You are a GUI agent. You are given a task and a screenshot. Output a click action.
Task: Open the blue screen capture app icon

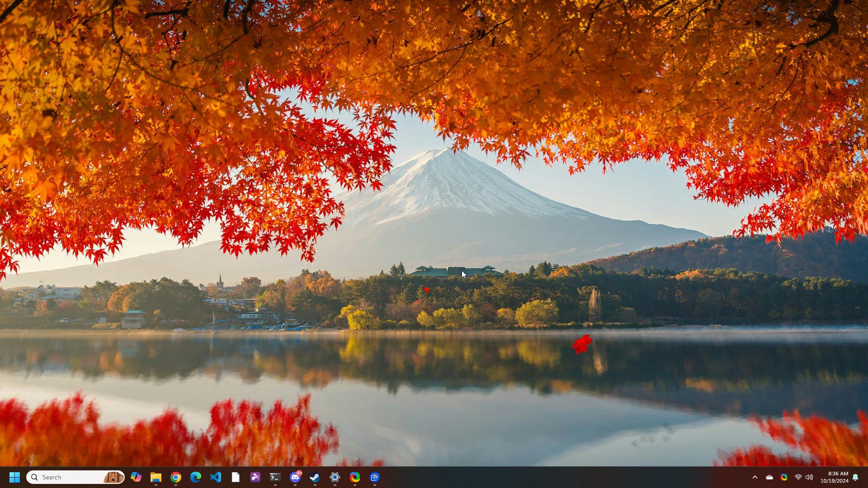[x=375, y=477]
